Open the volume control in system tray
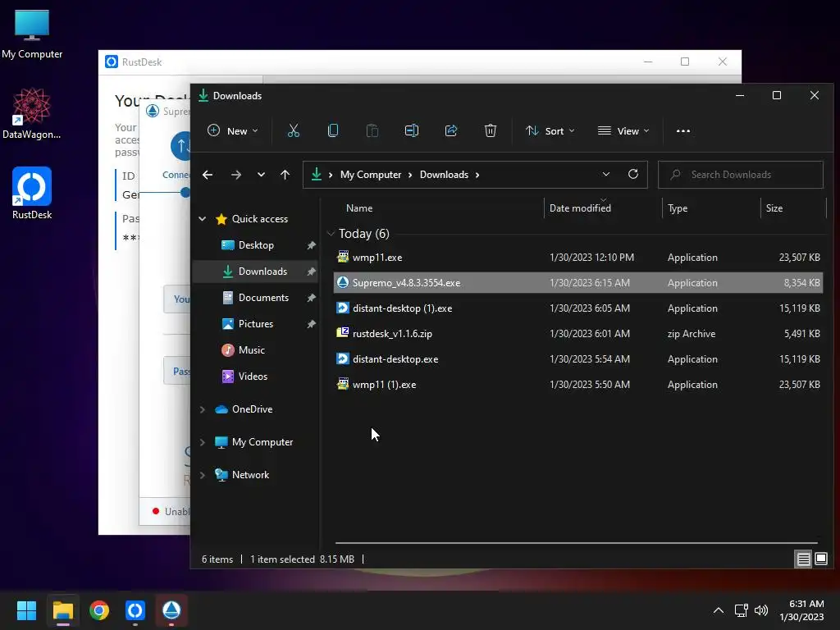Viewport: 840px width, 630px height. [760, 610]
